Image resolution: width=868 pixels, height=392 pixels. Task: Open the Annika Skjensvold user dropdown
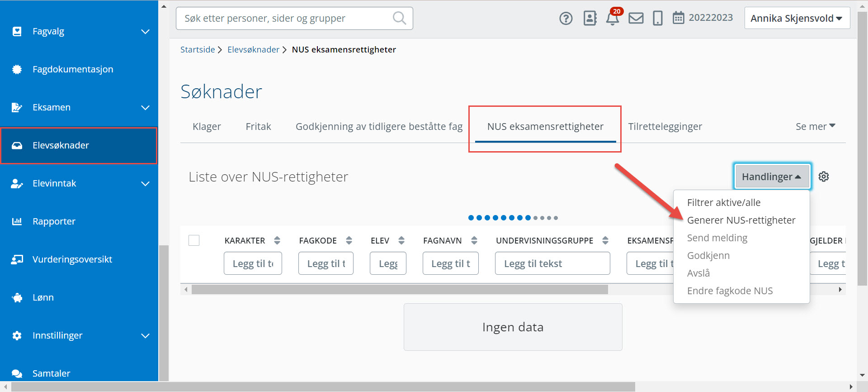[797, 18]
